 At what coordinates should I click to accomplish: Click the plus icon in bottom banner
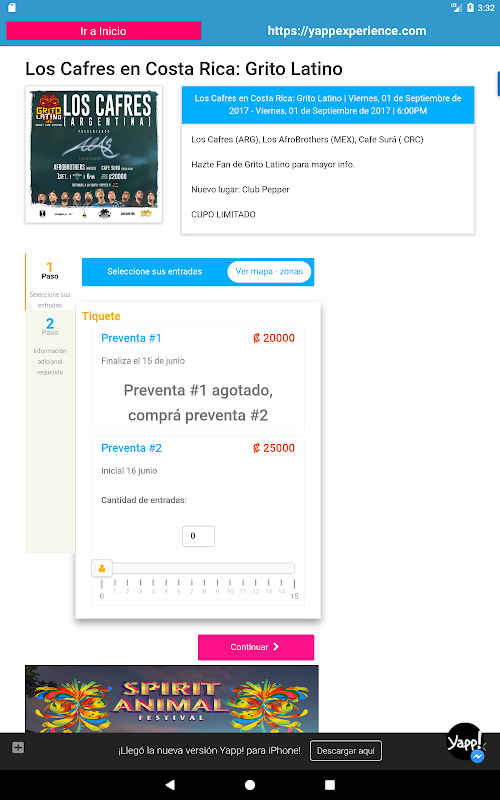click(18, 747)
